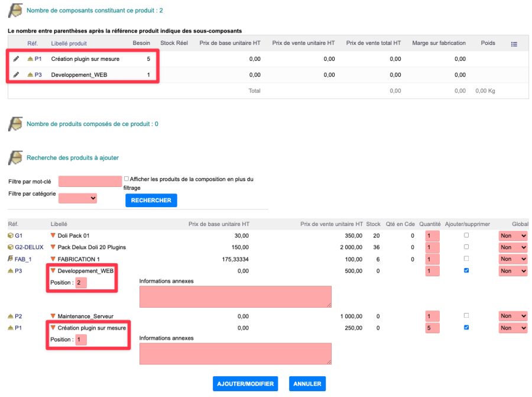Click the orange arrow beside Maintenance_Serveur
Image resolution: width=532 pixels, height=397 pixels.
(53, 316)
